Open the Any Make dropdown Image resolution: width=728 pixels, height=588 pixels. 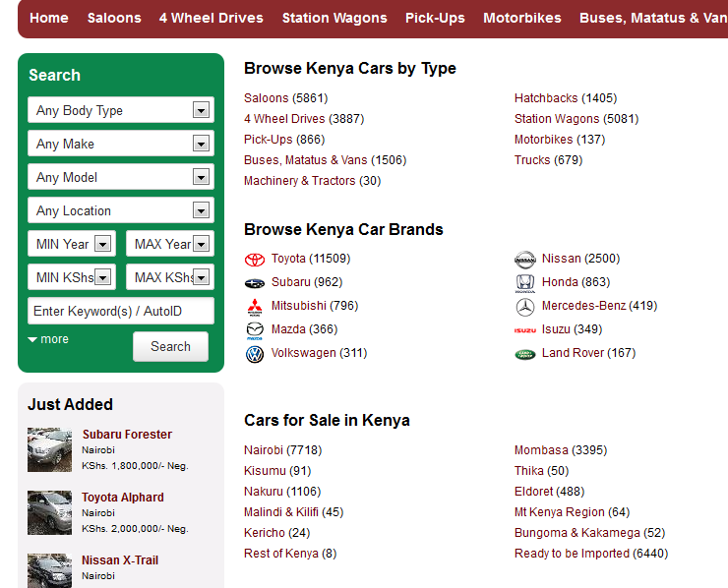[x=121, y=144]
